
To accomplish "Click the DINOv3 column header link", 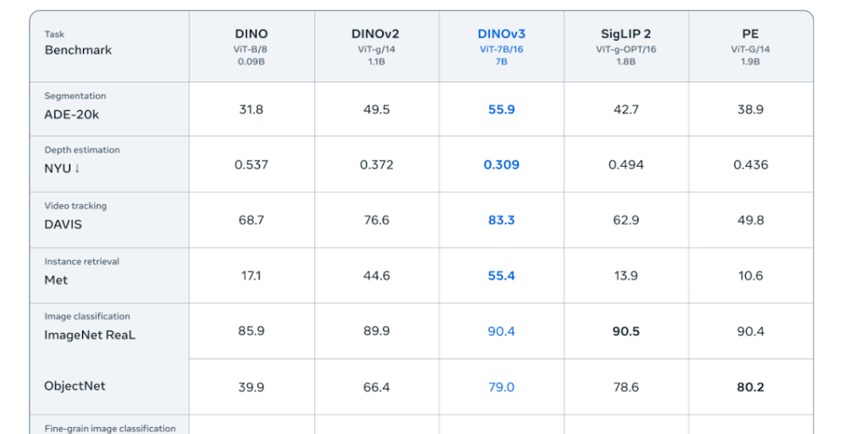I will click(501, 34).
